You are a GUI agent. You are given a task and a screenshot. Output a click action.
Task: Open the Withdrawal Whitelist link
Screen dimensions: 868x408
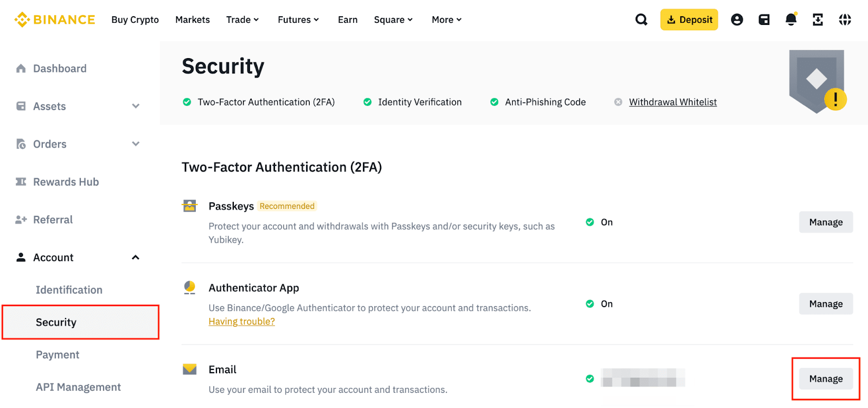pyautogui.click(x=673, y=102)
